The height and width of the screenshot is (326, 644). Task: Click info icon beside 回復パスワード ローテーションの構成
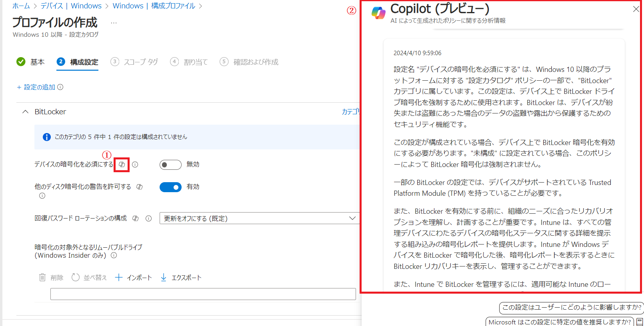click(148, 218)
